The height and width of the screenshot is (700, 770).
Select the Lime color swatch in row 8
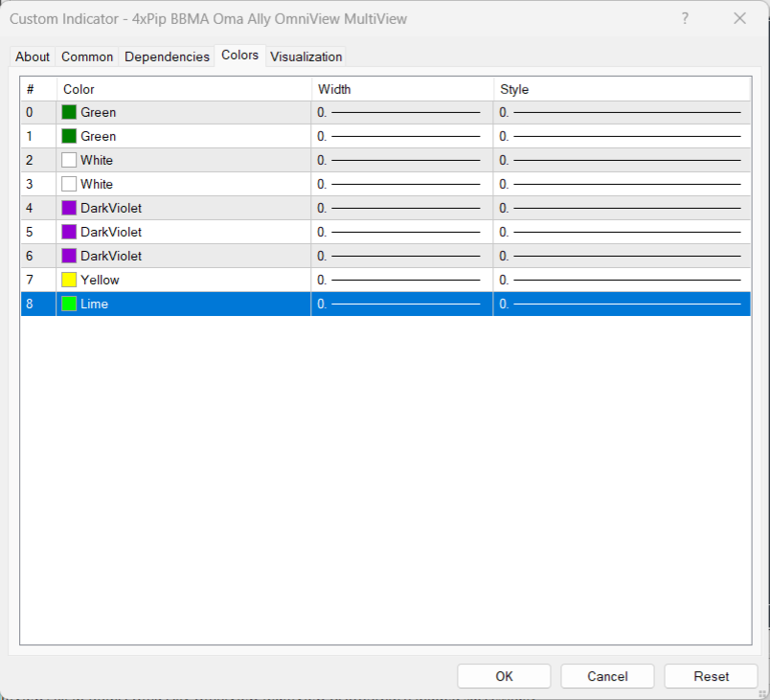[69, 304]
